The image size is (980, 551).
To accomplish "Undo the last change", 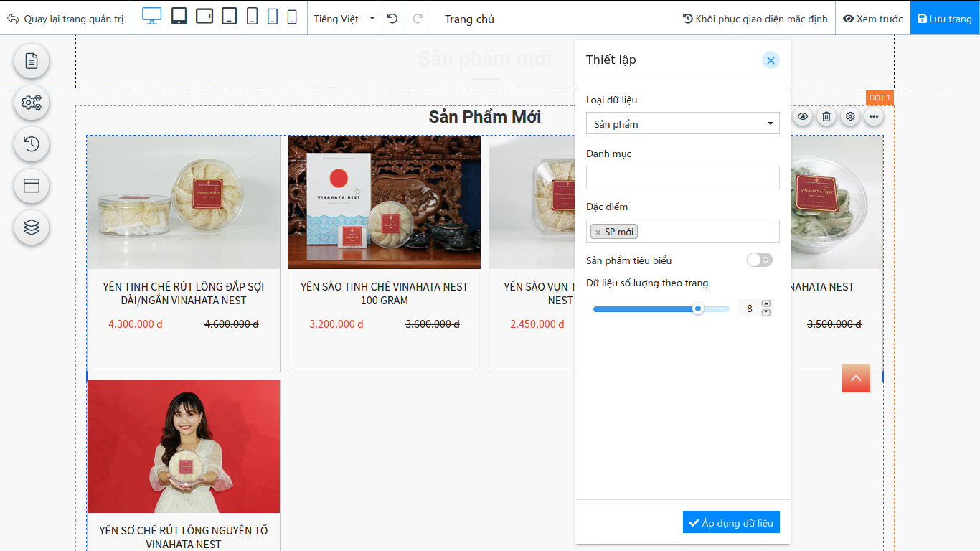I will (x=392, y=18).
